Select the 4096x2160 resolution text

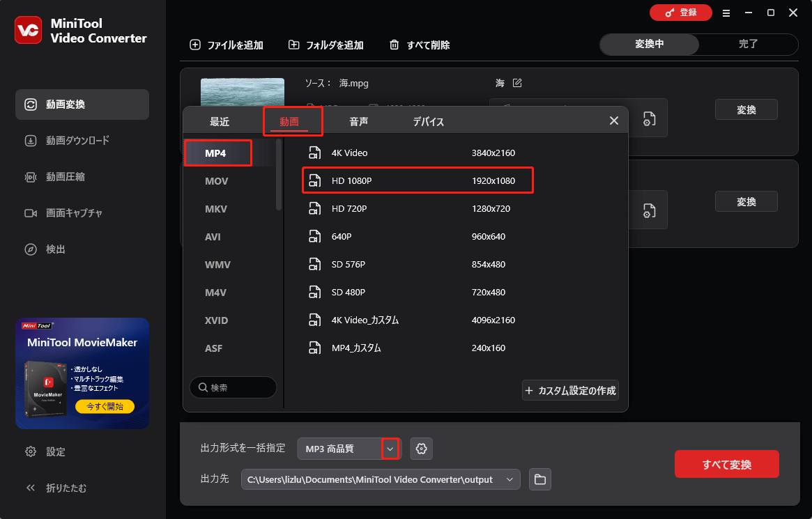click(493, 320)
